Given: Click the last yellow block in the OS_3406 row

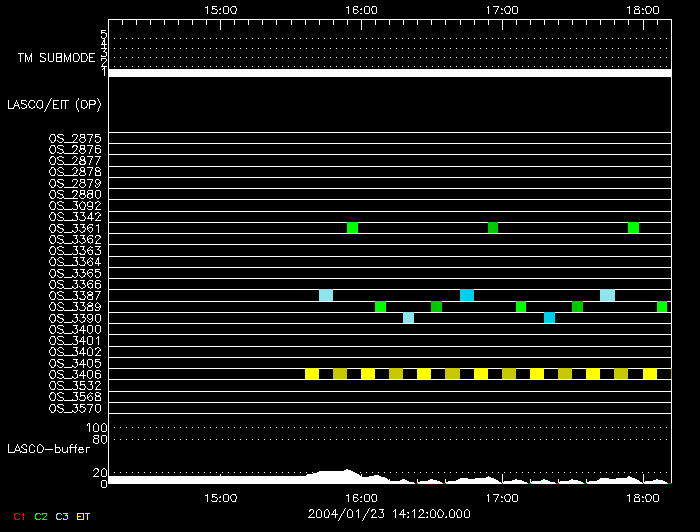Looking at the screenshot, I should [650, 374].
